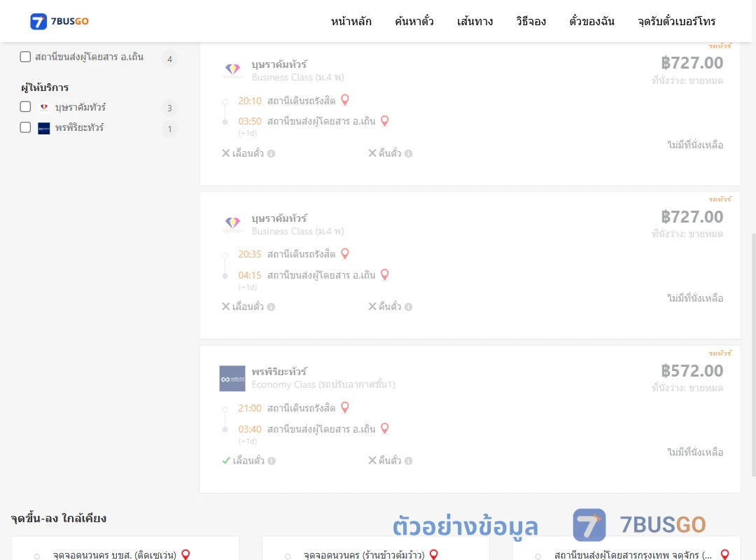
Task: Show คืนตั๋ว info icon on 21:00 trip
Action: tap(408, 461)
